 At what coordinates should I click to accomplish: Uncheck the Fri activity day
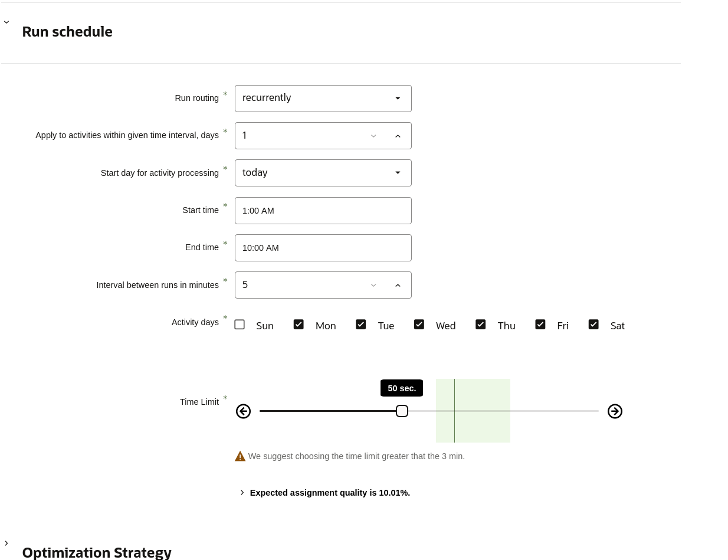pyautogui.click(x=540, y=325)
